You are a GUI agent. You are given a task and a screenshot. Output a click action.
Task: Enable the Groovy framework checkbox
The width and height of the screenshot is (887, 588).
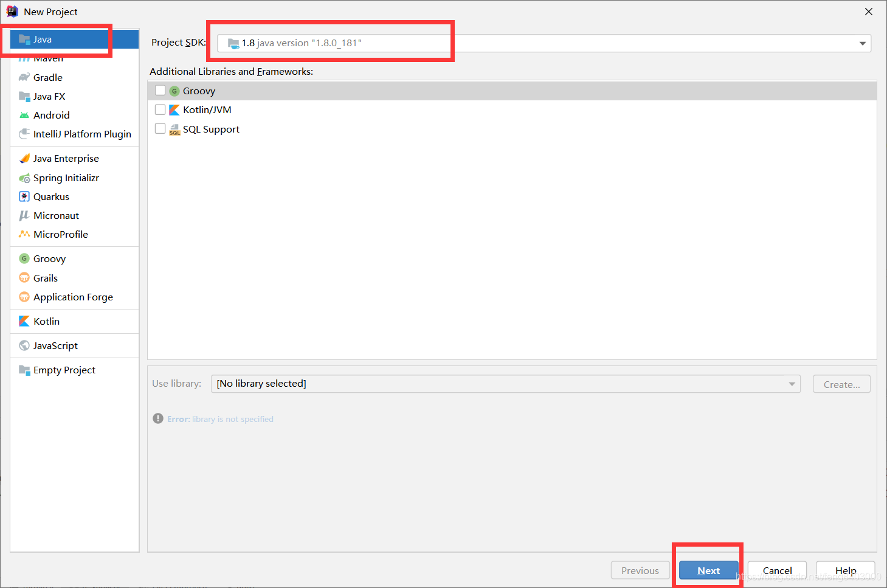tap(160, 91)
